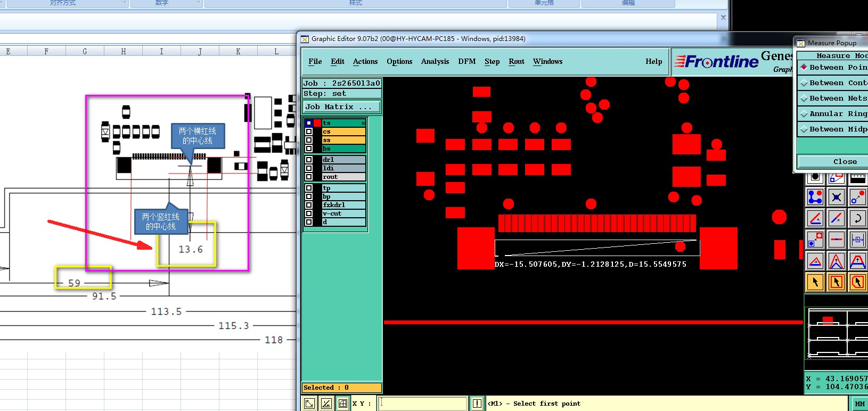Screen dimensions: 868x411
Task: Select the polygon-area select arrow tool
Action: coord(857,282)
